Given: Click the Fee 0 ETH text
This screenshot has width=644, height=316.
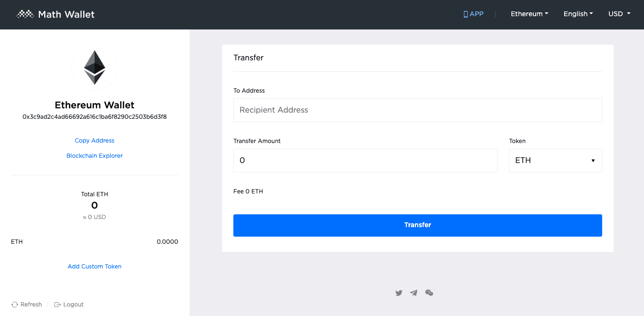Looking at the screenshot, I should click(248, 192).
